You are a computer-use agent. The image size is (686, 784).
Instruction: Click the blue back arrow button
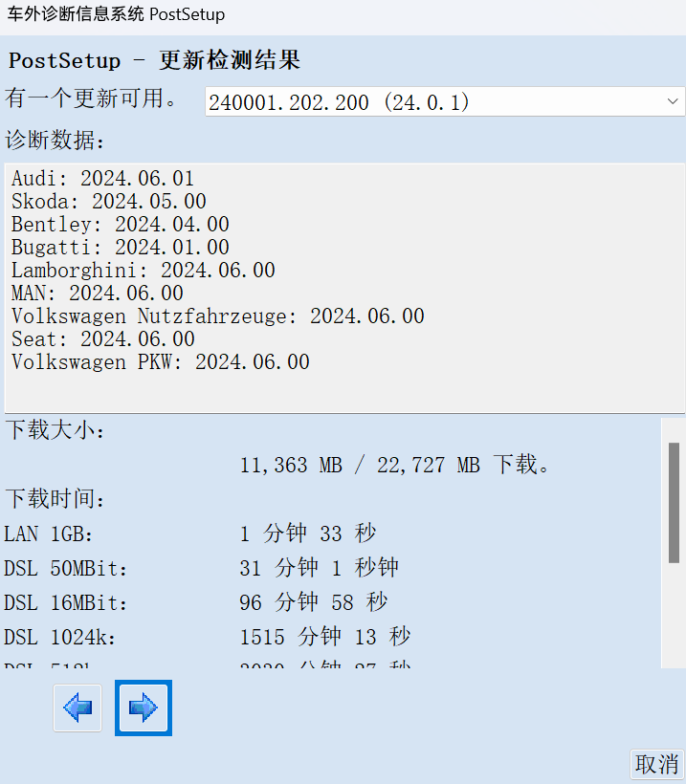(x=77, y=708)
